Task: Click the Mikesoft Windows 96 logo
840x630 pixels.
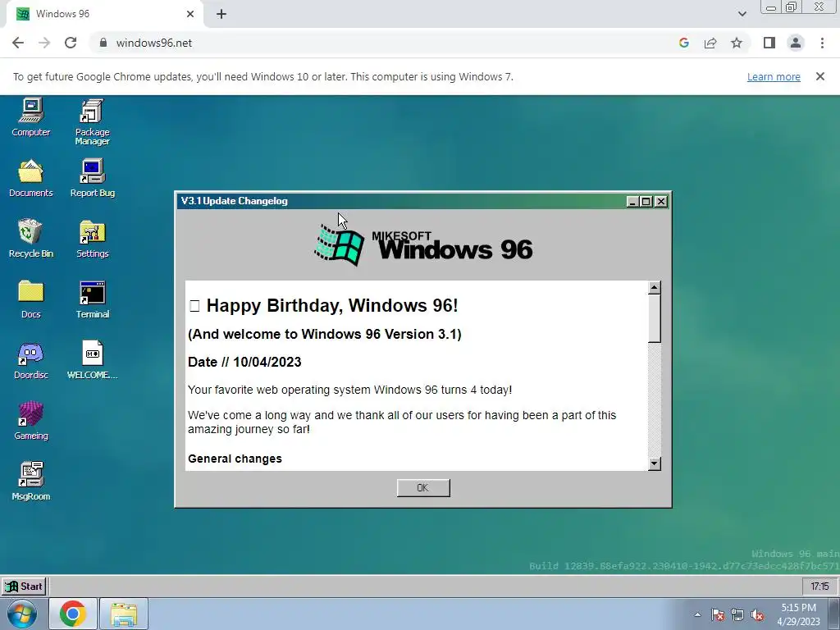Action: [x=423, y=244]
